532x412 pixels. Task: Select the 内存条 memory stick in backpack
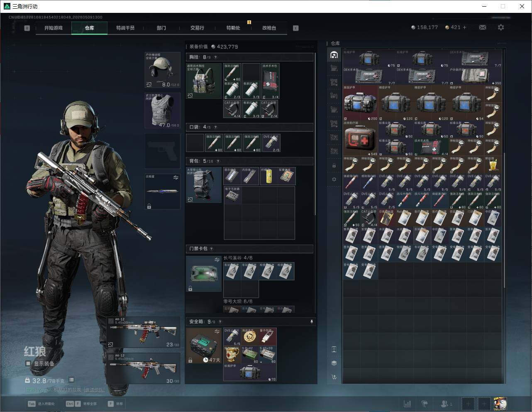(251, 176)
